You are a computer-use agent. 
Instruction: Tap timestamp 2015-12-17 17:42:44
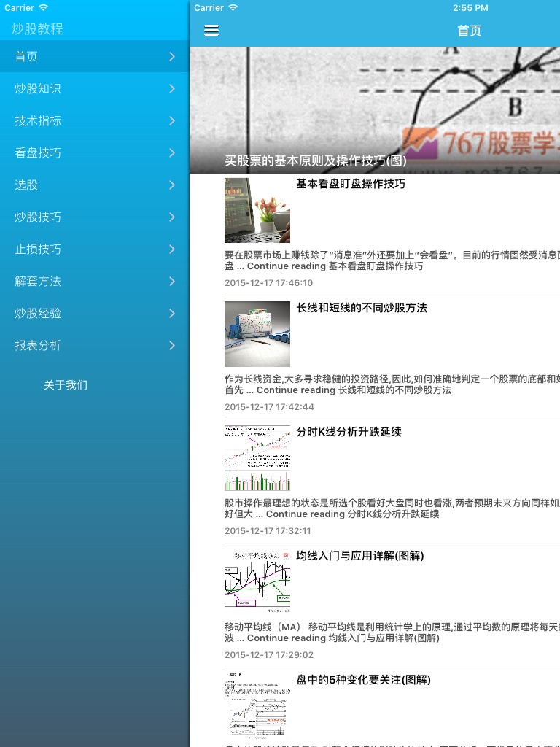(270, 407)
